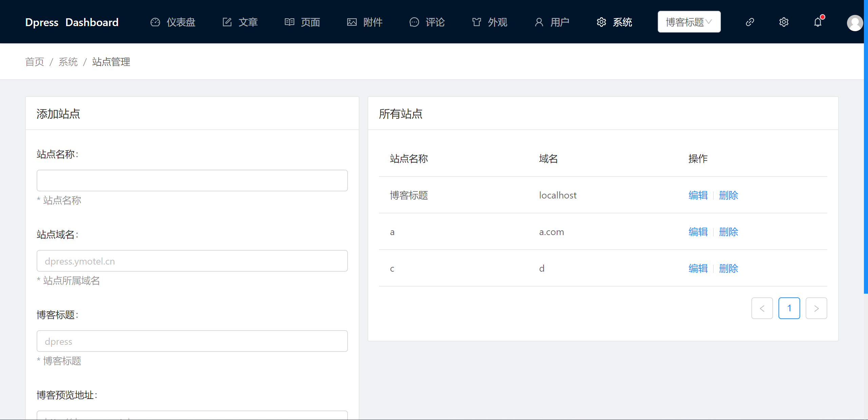
Task: Click the 所有站点 card title
Action: (400, 114)
